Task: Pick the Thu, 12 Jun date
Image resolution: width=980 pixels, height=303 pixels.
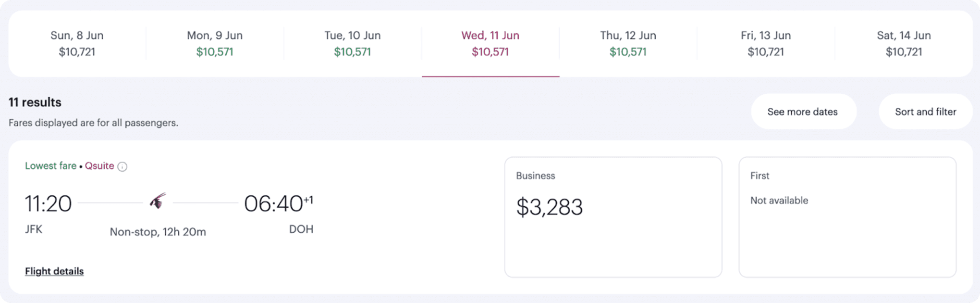Action: [628, 43]
